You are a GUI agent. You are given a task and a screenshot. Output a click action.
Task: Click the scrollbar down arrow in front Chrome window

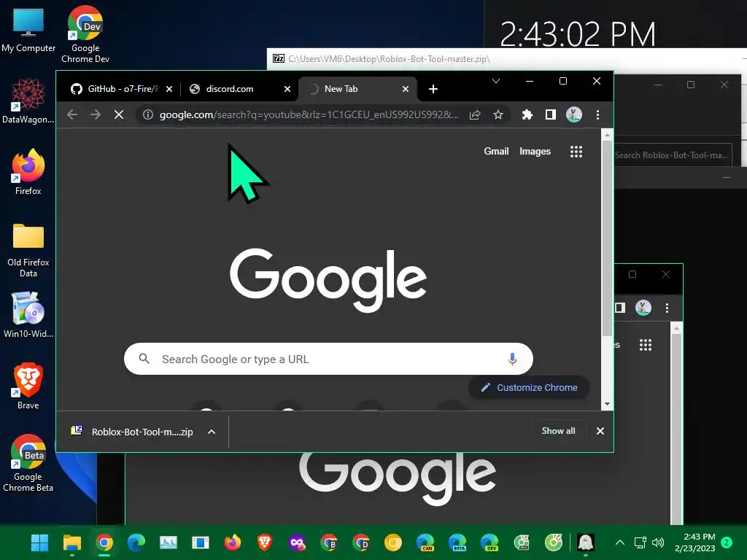[x=607, y=404]
